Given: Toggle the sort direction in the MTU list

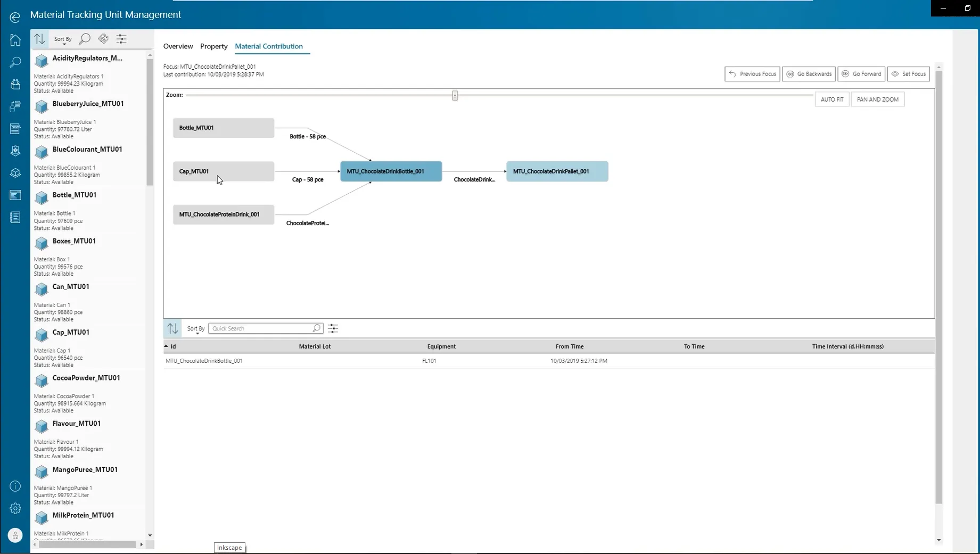Looking at the screenshot, I should pos(39,38).
